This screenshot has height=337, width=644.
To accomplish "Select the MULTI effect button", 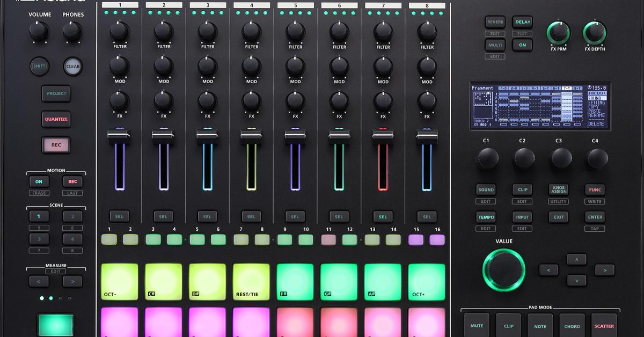I will [494, 45].
